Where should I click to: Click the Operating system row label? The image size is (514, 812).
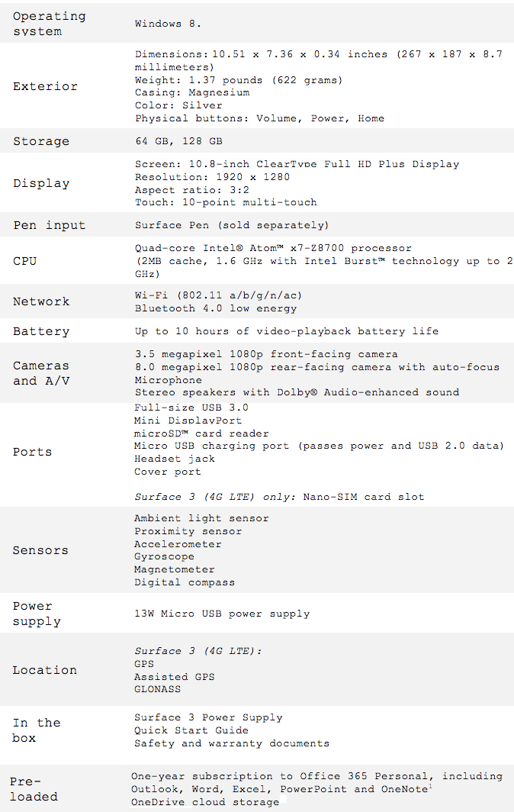(x=49, y=24)
